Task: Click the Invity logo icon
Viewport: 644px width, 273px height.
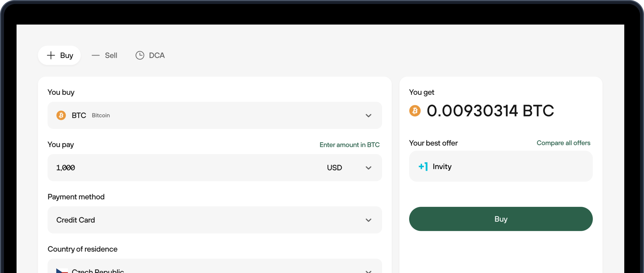Action: pyautogui.click(x=423, y=166)
